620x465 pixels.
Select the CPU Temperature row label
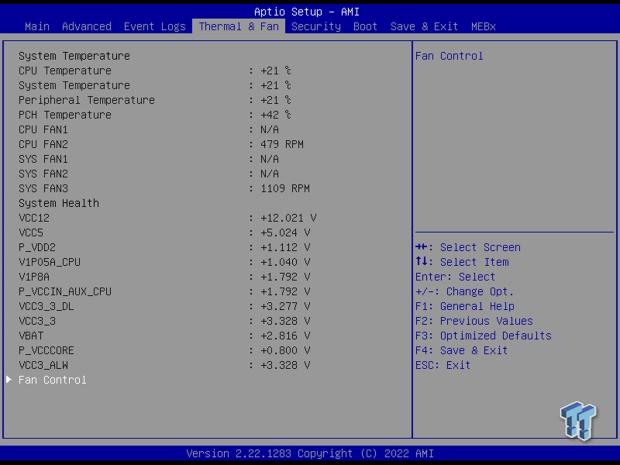point(65,71)
